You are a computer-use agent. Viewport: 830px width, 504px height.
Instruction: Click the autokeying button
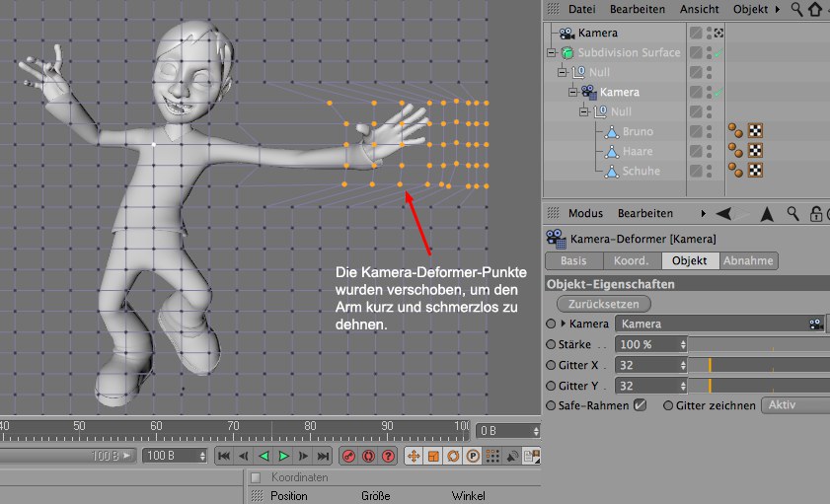point(368,456)
